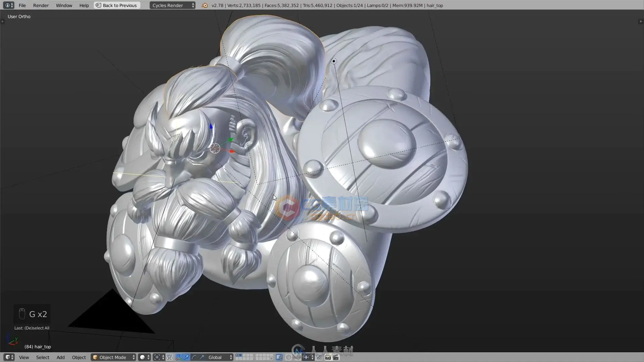This screenshot has width=644, height=362.
Task: Open the 3D View's Select menu
Action: [43, 357]
